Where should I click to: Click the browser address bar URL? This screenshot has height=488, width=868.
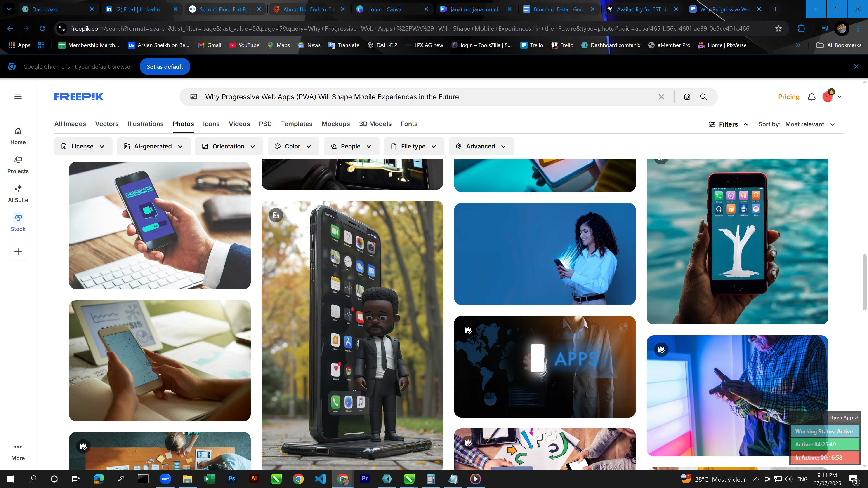click(410, 29)
